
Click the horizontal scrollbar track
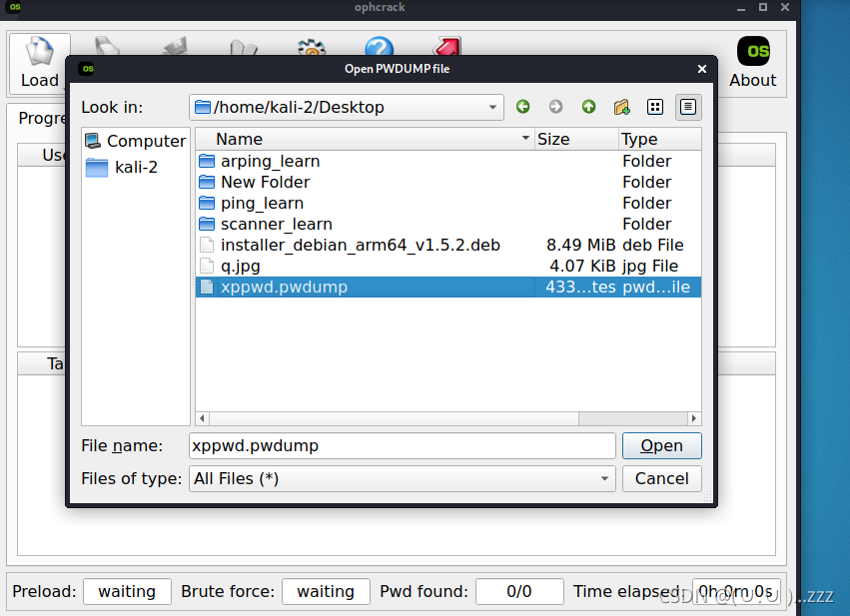coord(632,418)
